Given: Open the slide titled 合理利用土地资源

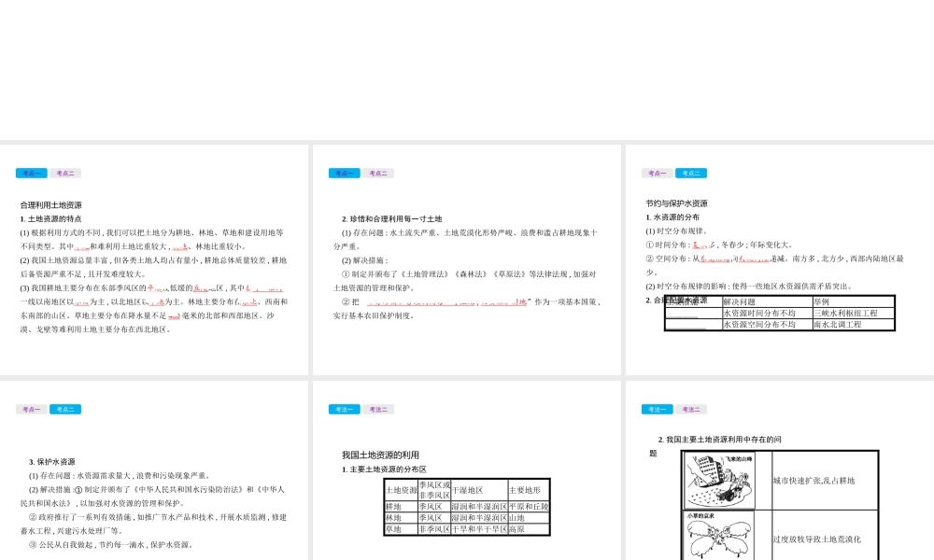Looking at the screenshot, I should pos(154,259).
